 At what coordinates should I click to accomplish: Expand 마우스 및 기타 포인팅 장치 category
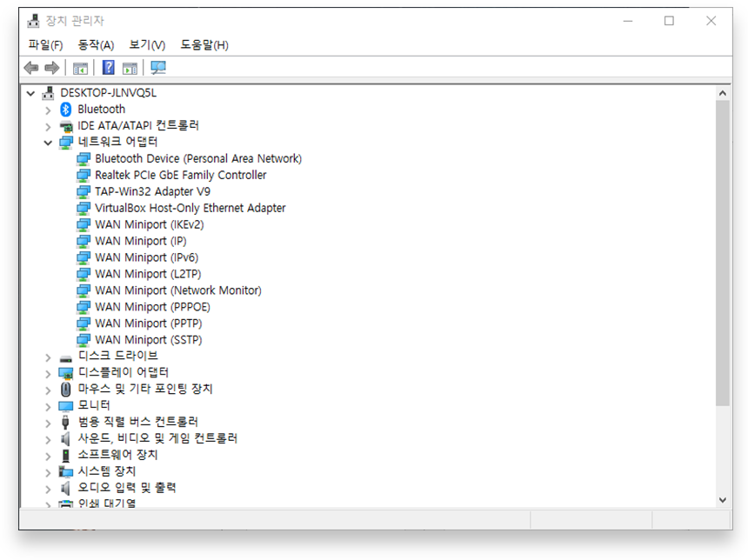pyautogui.click(x=48, y=390)
